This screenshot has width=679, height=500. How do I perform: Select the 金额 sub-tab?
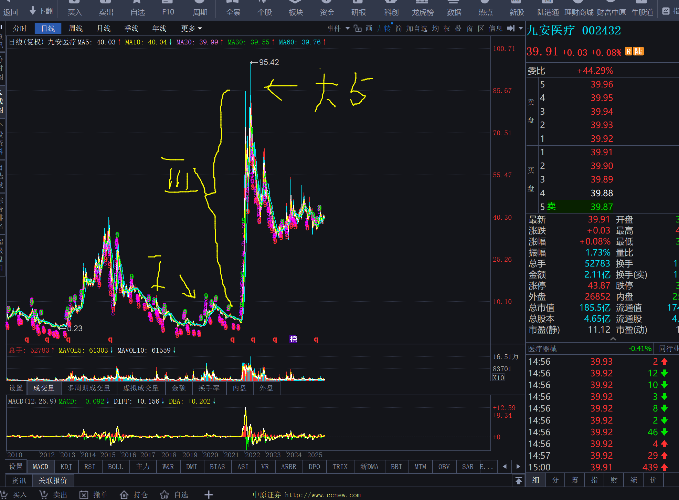click(x=178, y=388)
